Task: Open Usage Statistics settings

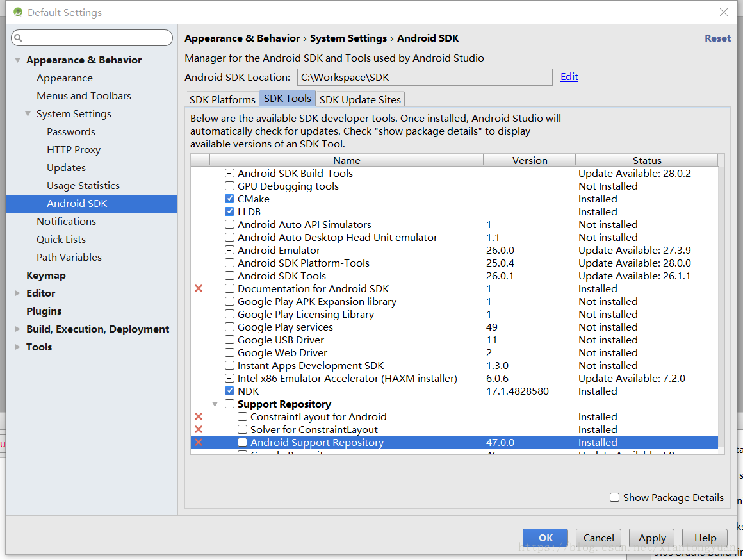Action: (83, 185)
